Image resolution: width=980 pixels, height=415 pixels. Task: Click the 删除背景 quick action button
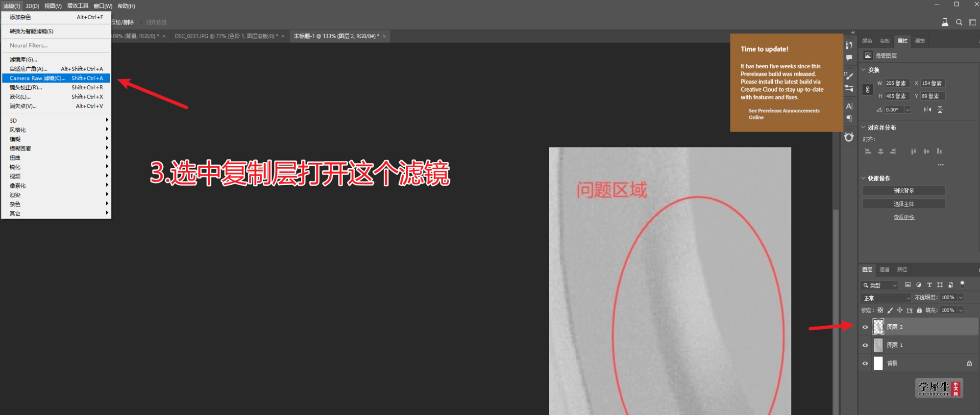(x=904, y=191)
